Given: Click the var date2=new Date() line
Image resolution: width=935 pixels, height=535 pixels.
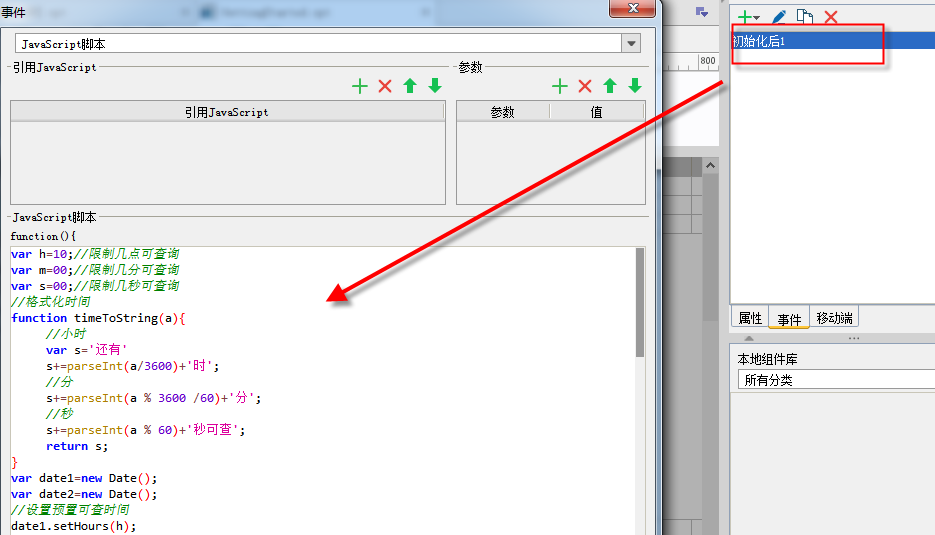Looking at the screenshot, I should (x=84, y=494).
